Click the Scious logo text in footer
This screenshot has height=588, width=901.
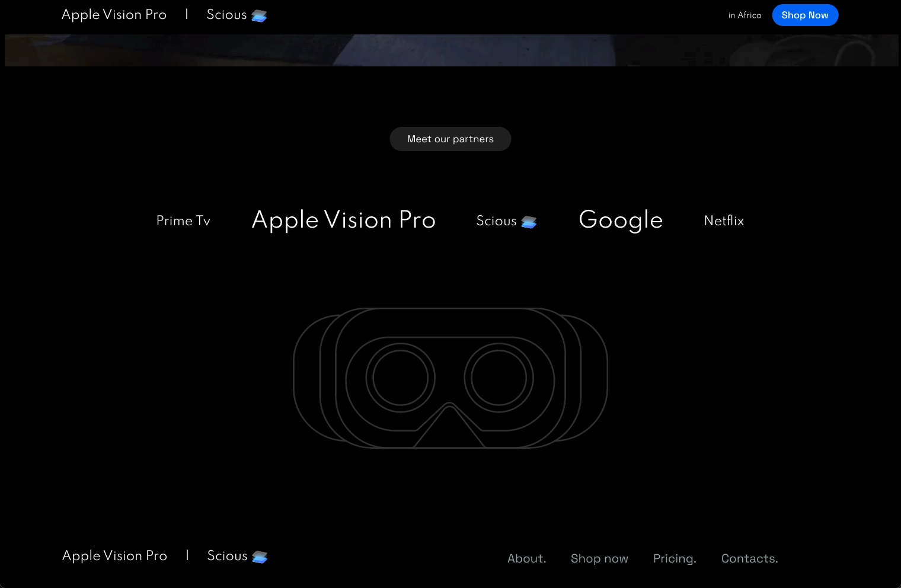click(x=227, y=556)
